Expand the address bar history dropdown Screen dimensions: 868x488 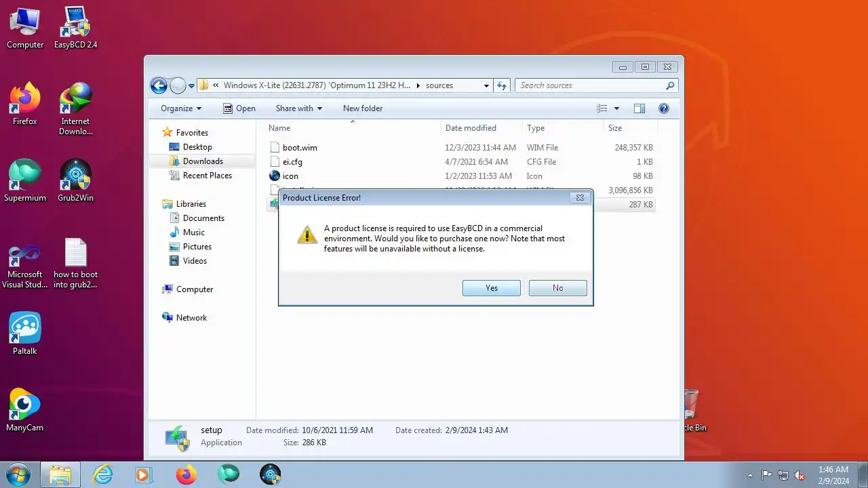coord(486,85)
